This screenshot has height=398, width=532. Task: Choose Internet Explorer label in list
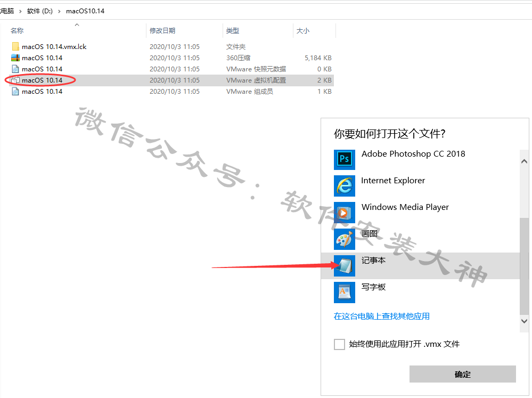393,180
